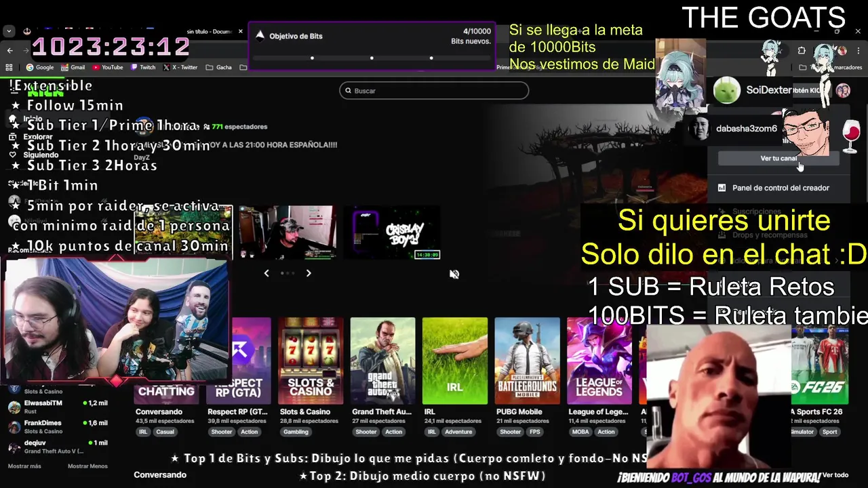Click the 'Explorar' sidebar item
This screenshot has height=488, width=868.
tap(38, 137)
